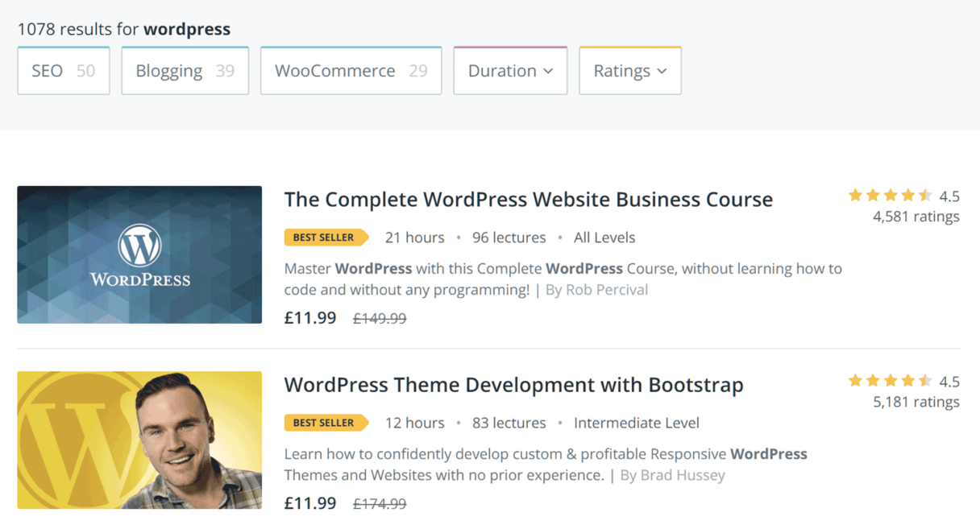This screenshot has width=980, height=529.
Task: Toggle the WooCommerce filter
Action: [351, 70]
